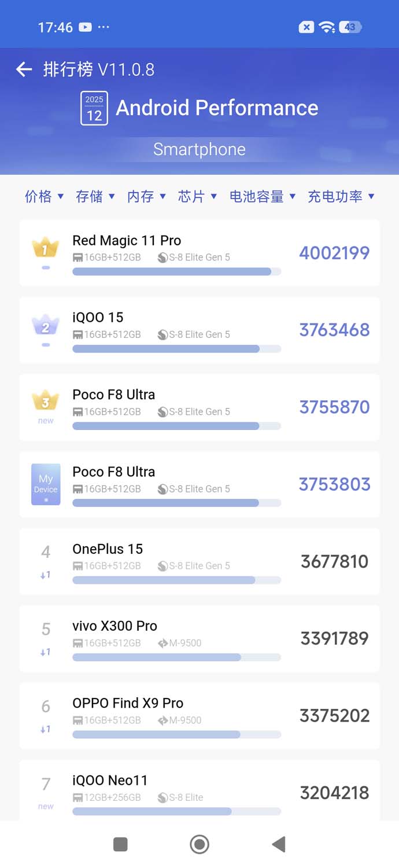
Task: Tap the 'My Device' badge next to Poco F8 Ultra
Action: tap(45, 484)
